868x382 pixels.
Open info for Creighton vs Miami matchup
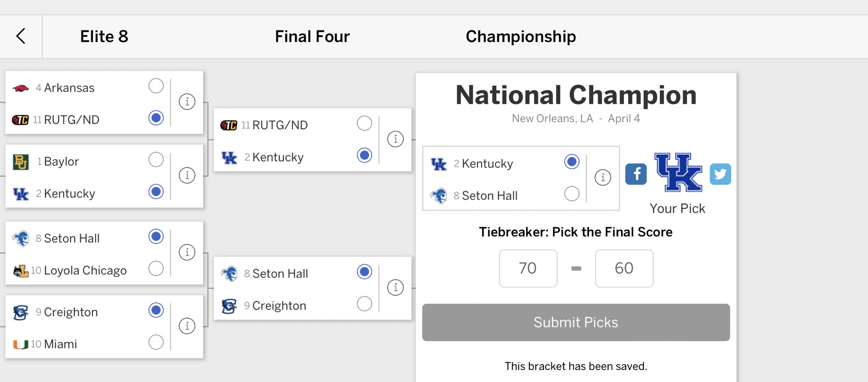(187, 326)
